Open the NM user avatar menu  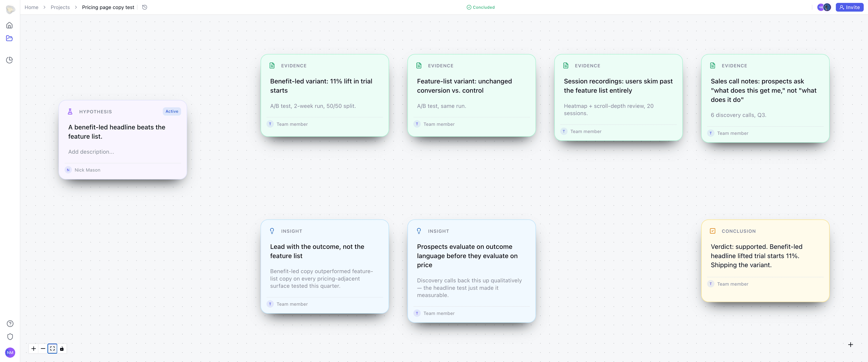click(10, 352)
